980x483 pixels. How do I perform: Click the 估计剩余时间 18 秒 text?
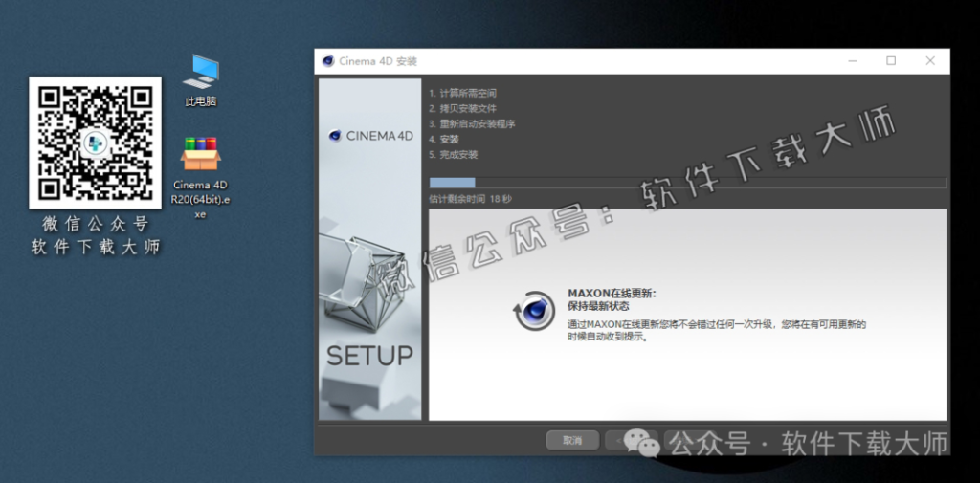(470, 199)
